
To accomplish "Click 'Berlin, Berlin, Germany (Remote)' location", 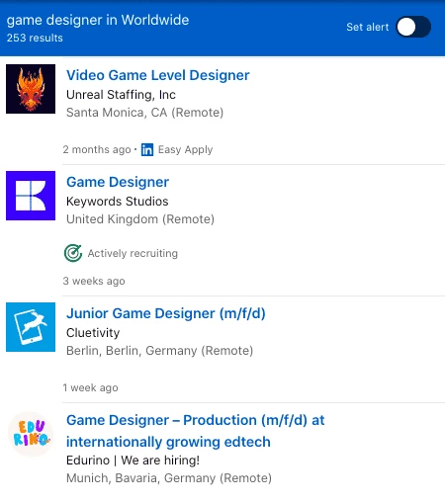I will (160, 351).
